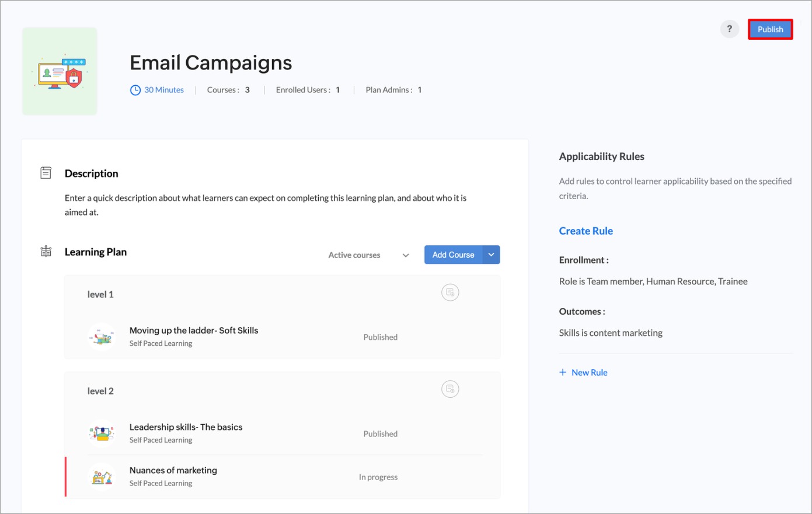The height and width of the screenshot is (514, 812).
Task: Click the Learning Plan section icon
Action: click(46, 252)
